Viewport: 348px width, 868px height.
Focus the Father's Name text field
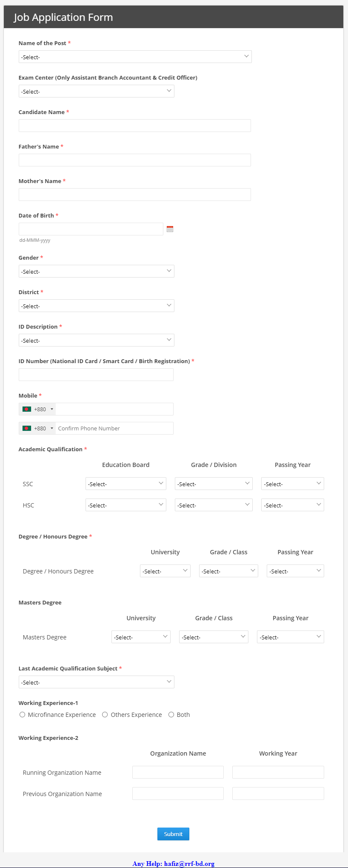point(135,160)
